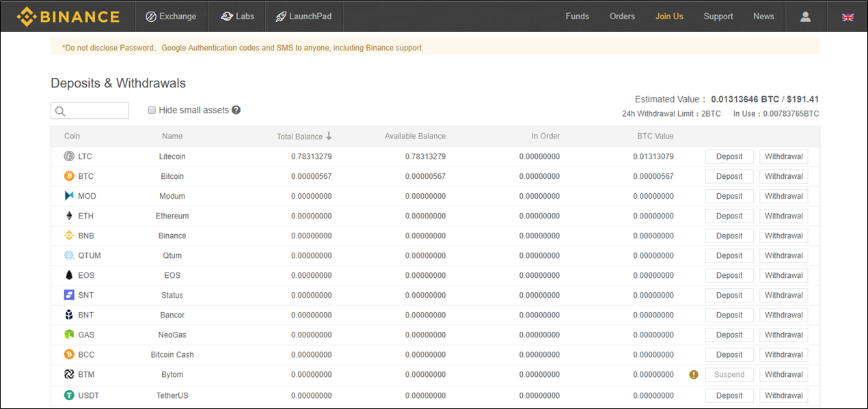The height and width of the screenshot is (409, 868).
Task: Click Withdrawal for Qtum
Action: [784, 255]
